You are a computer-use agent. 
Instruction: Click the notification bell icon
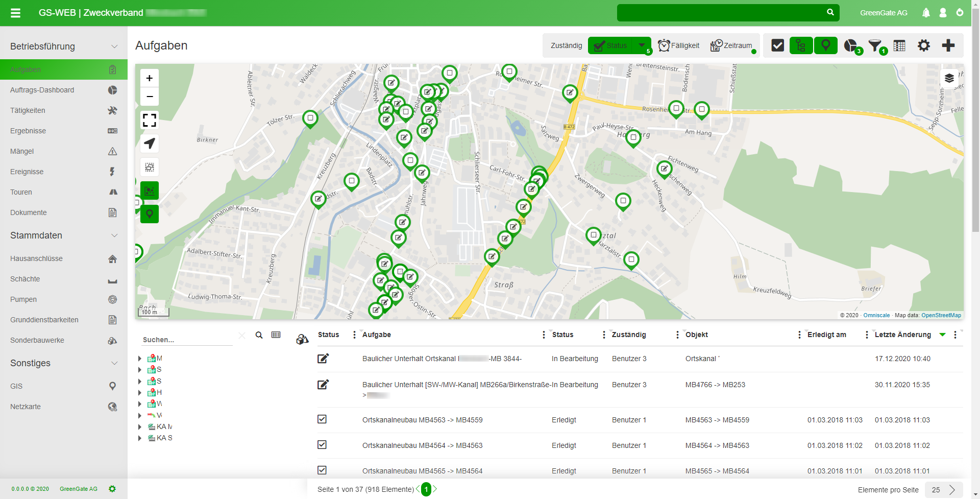pos(926,13)
